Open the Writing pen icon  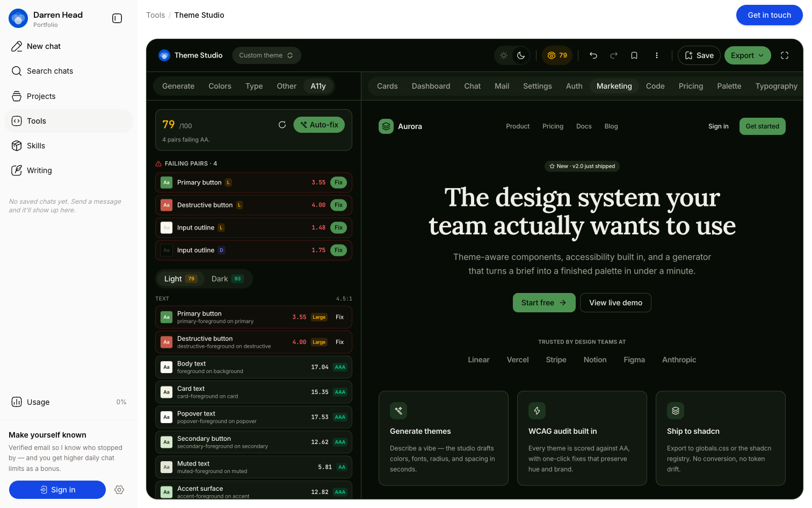click(x=17, y=170)
